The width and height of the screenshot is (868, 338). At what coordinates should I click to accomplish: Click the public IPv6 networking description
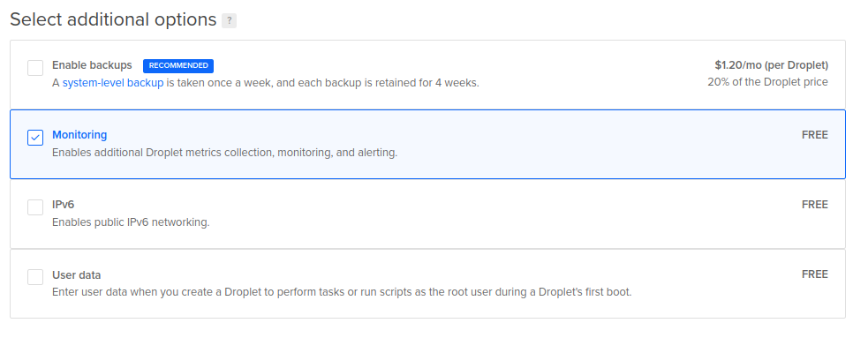[131, 222]
